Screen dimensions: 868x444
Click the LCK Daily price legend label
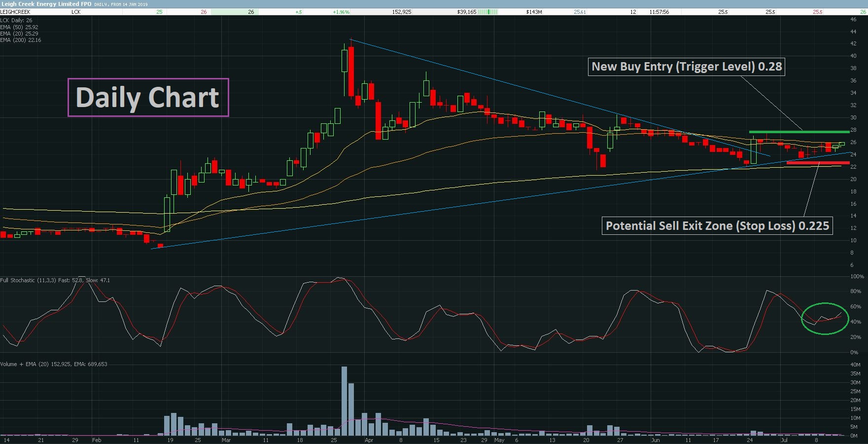(x=16, y=21)
